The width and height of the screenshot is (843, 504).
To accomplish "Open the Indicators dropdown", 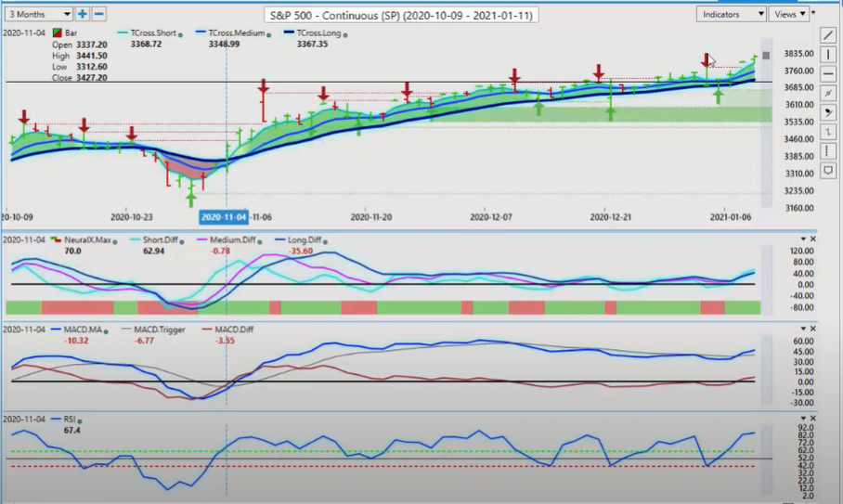I will pyautogui.click(x=731, y=14).
